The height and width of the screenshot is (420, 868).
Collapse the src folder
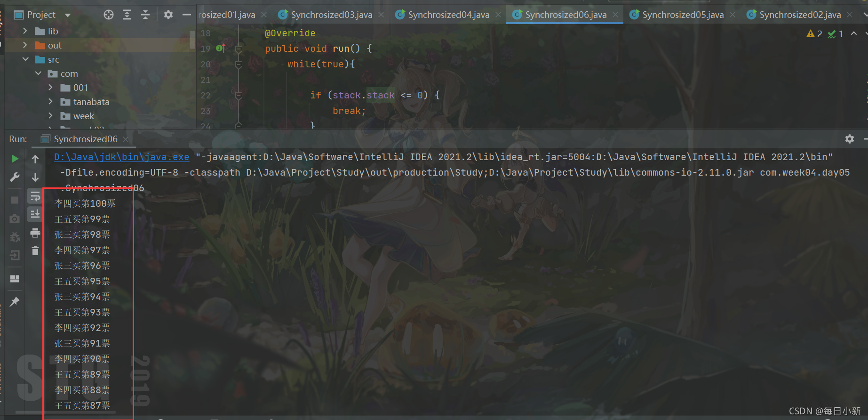point(25,59)
